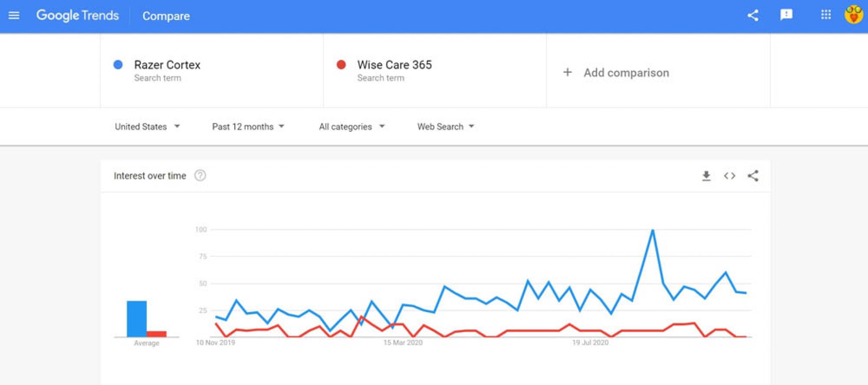Open the Google apps grid

point(826,15)
